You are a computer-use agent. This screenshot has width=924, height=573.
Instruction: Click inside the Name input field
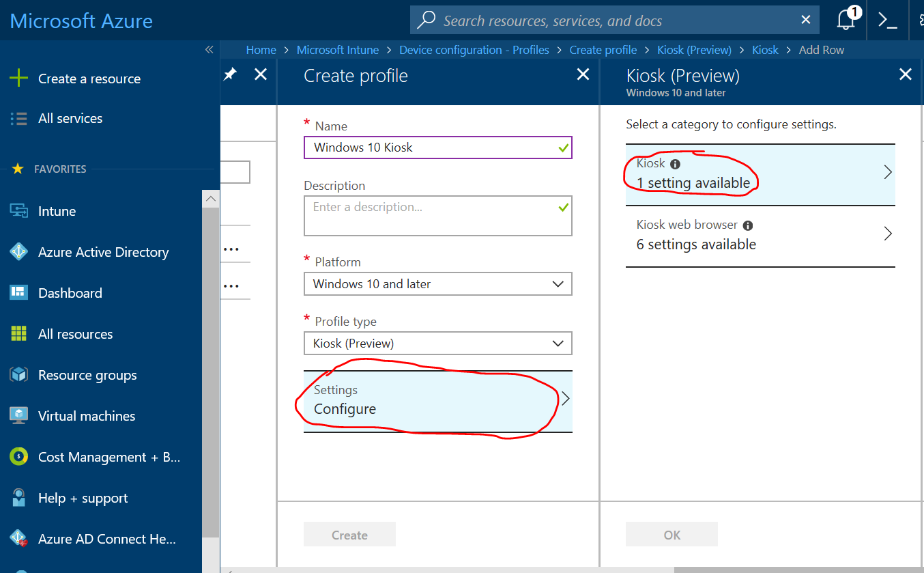[x=437, y=147]
